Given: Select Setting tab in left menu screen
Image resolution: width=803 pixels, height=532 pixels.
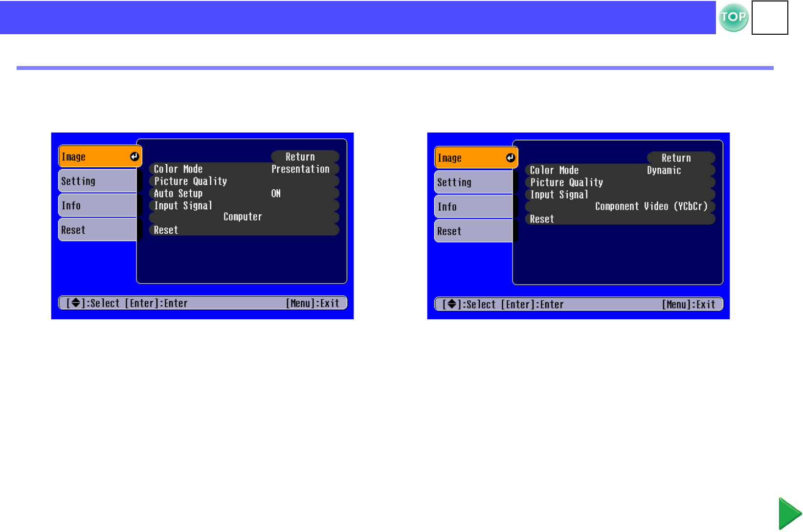Looking at the screenshot, I should [x=98, y=181].
